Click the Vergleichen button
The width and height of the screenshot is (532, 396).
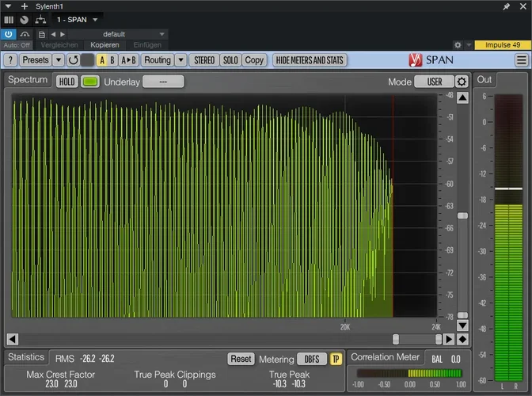pyautogui.click(x=59, y=45)
